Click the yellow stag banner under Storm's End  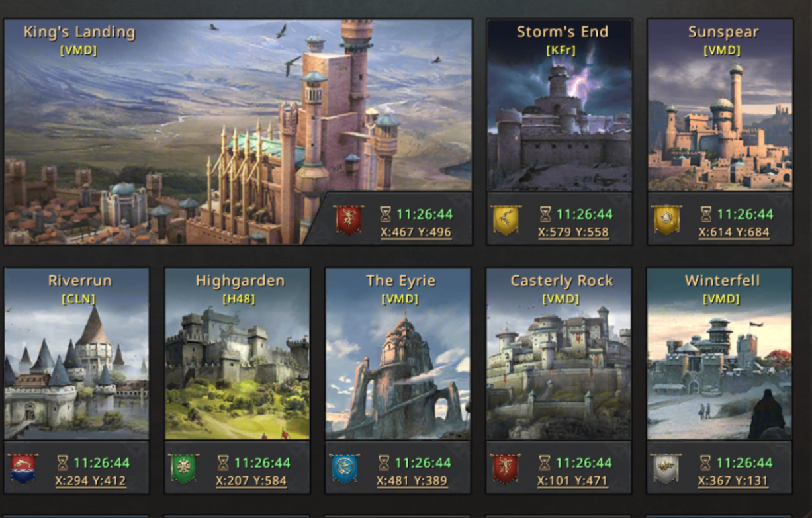[x=506, y=220]
